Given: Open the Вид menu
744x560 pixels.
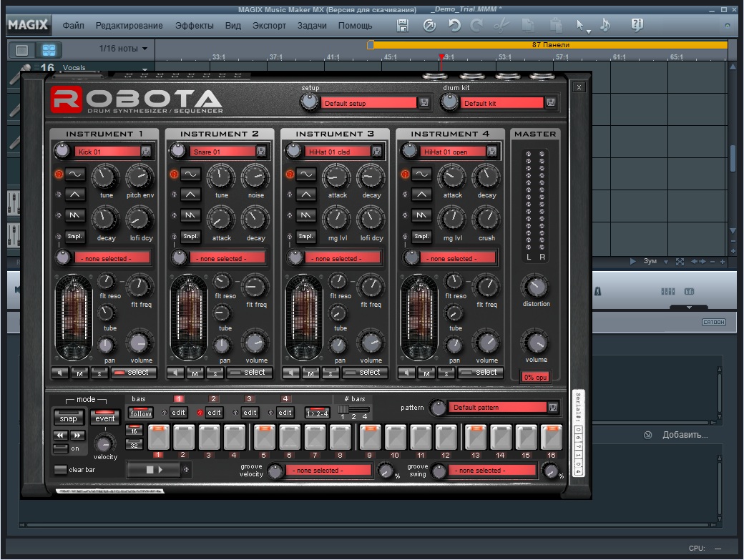Looking at the screenshot, I should click(233, 26).
